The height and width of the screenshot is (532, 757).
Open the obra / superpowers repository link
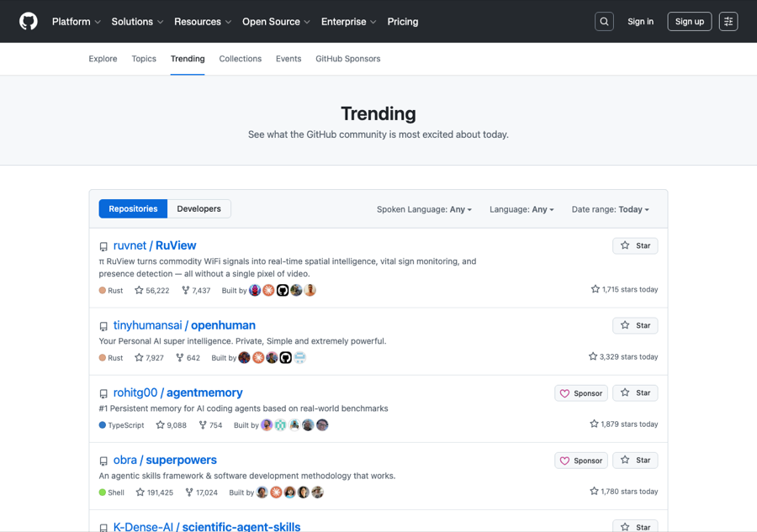pos(165,460)
